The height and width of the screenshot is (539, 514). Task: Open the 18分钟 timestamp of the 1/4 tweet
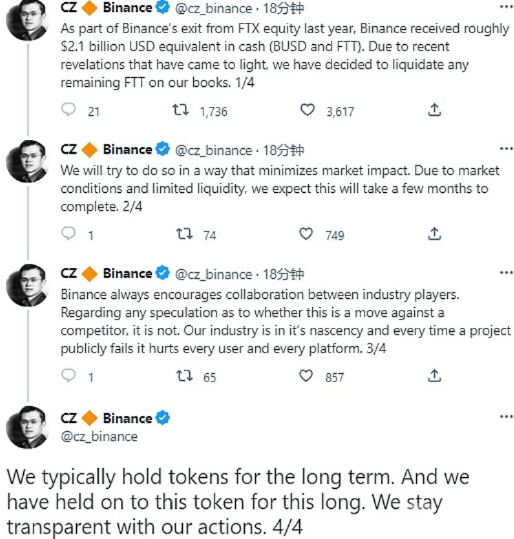[283, 8]
